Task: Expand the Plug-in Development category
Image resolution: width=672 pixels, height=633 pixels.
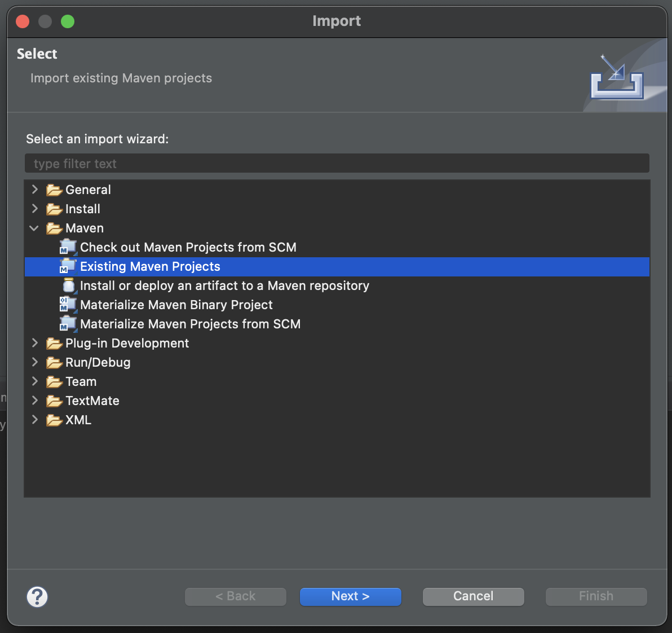Action: [x=34, y=343]
